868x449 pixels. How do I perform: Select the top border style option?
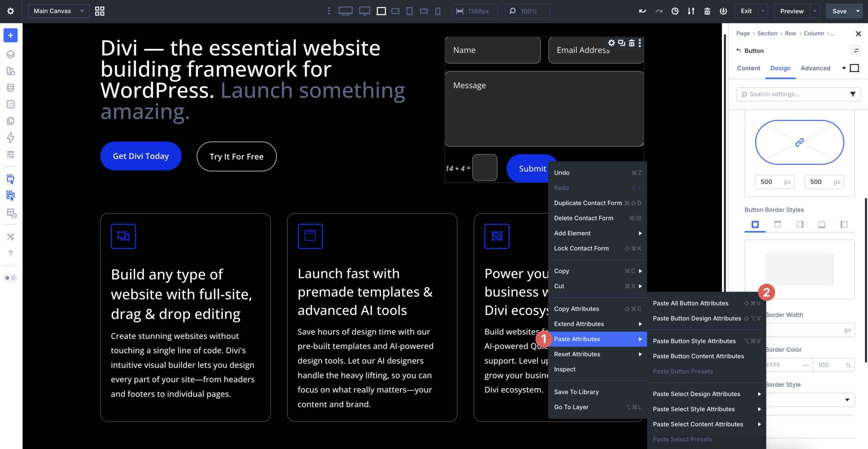point(777,224)
